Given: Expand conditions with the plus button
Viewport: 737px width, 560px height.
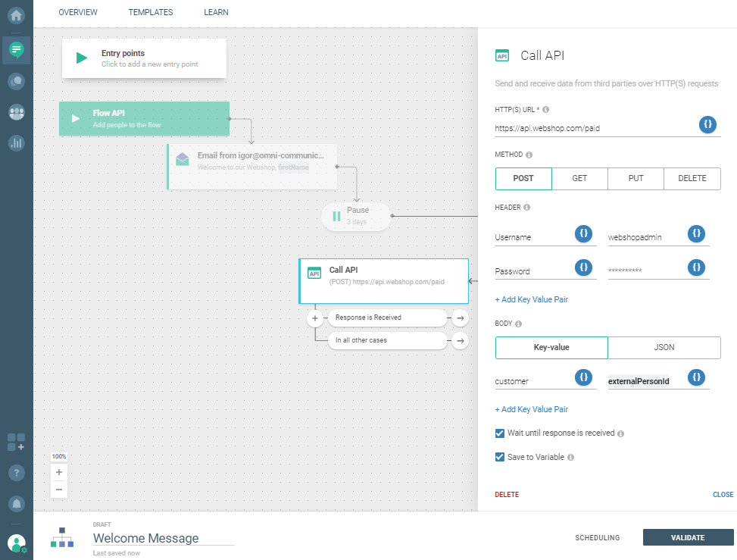Looking at the screenshot, I should [x=315, y=318].
